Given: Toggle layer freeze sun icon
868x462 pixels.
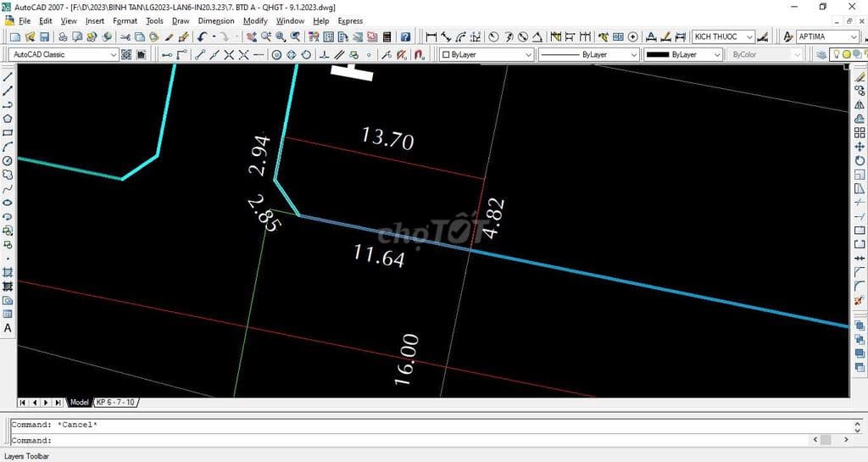Looking at the screenshot, I should click(x=847, y=55).
